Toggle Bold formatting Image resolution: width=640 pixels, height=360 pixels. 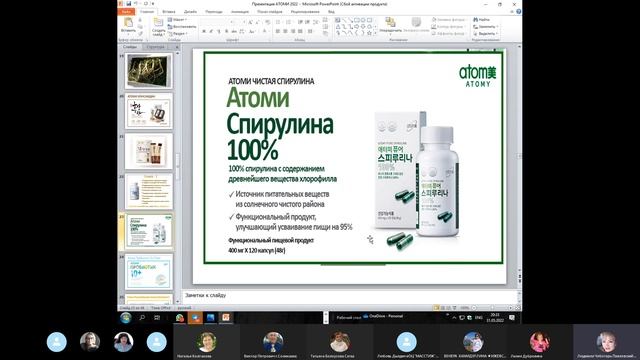tap(203, 31)
